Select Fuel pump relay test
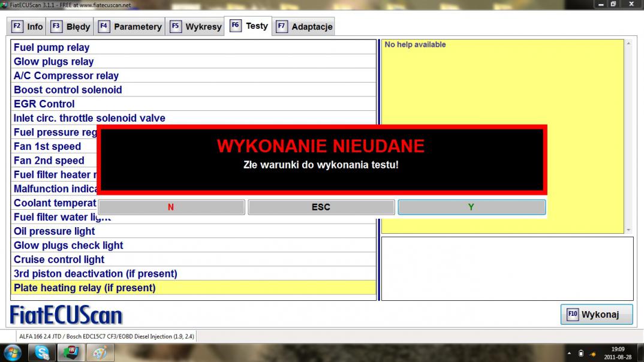Image resolution: width=644 pixels, height=362 pixels. [x=194, y=47]
